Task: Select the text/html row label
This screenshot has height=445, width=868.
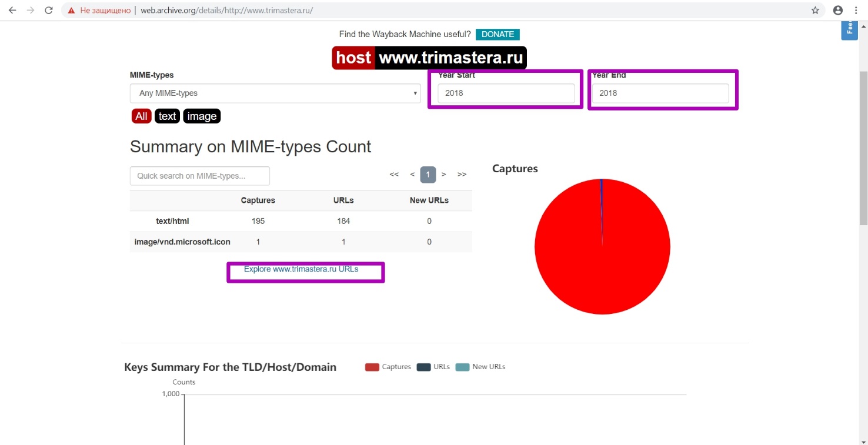Action: click(x=172, y=221)
